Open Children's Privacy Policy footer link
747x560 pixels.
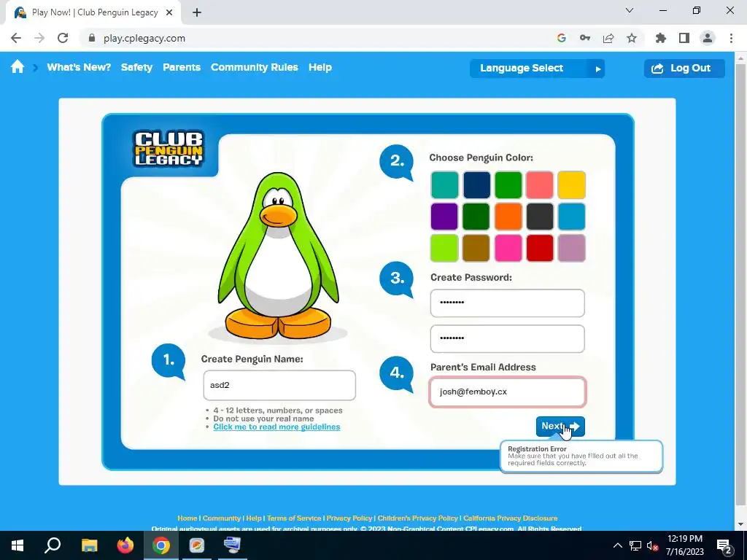click(418, 518)
